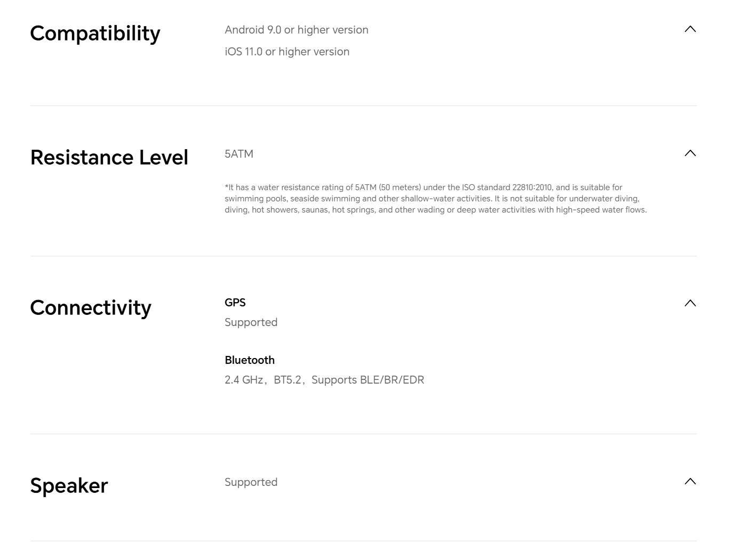729x560 pixels.
Task: Collapse the Speaker section arrow
Action: pos(690,482)
